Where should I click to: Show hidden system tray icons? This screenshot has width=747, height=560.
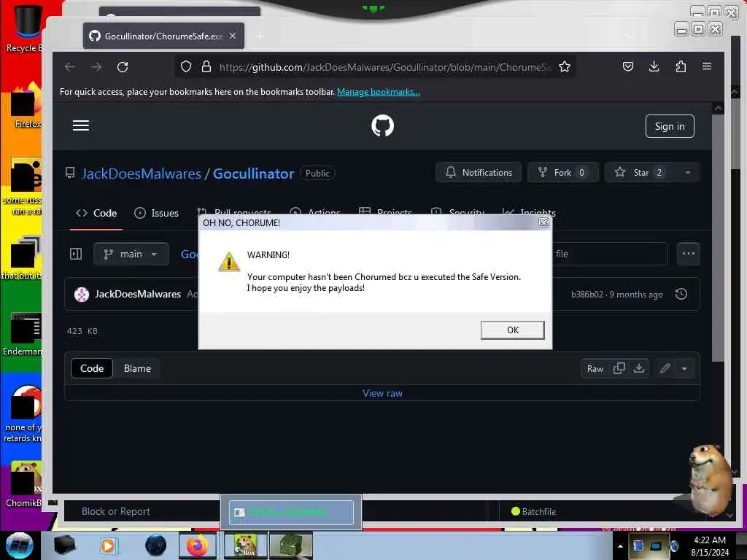pyautogui.click(x=620, y=546)
